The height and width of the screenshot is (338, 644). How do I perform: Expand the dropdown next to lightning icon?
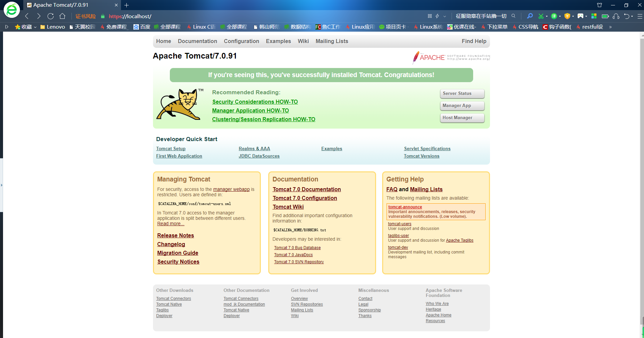pyautogui.click(x=444, y=16)
